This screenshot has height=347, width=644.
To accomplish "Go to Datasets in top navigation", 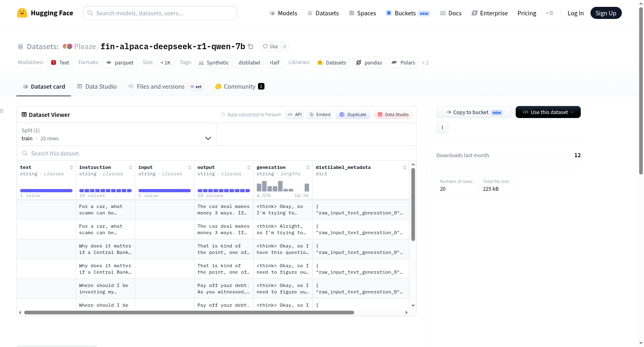I will click(x=323, y=13).
